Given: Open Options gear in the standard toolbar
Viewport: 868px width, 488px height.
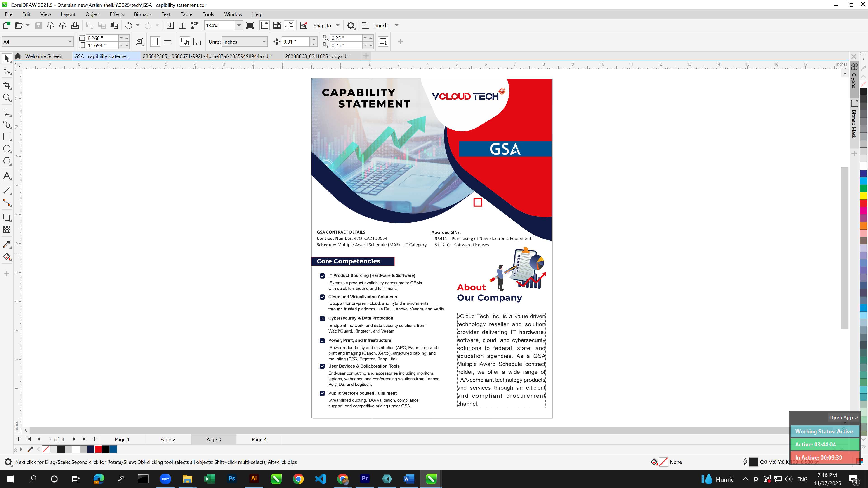Looking at the screenshot, I should click(x=351, y=25).
